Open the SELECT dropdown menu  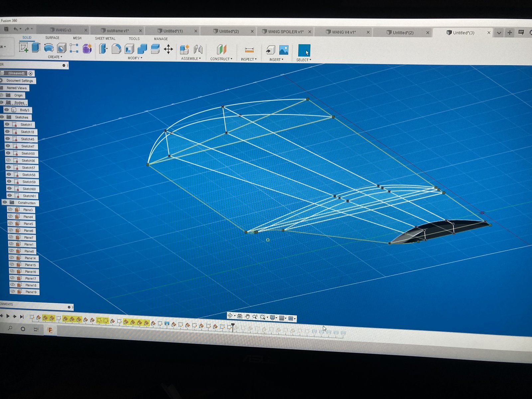304,60
